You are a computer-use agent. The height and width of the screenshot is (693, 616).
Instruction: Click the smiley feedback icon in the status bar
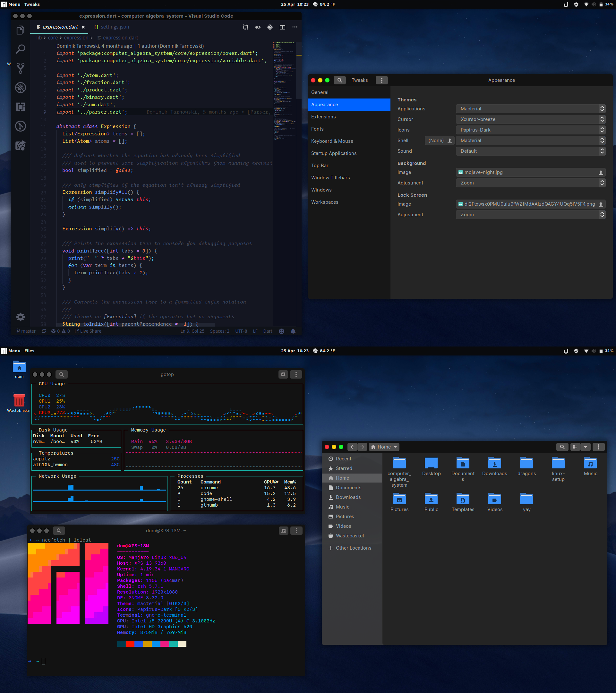click(281, 331)
